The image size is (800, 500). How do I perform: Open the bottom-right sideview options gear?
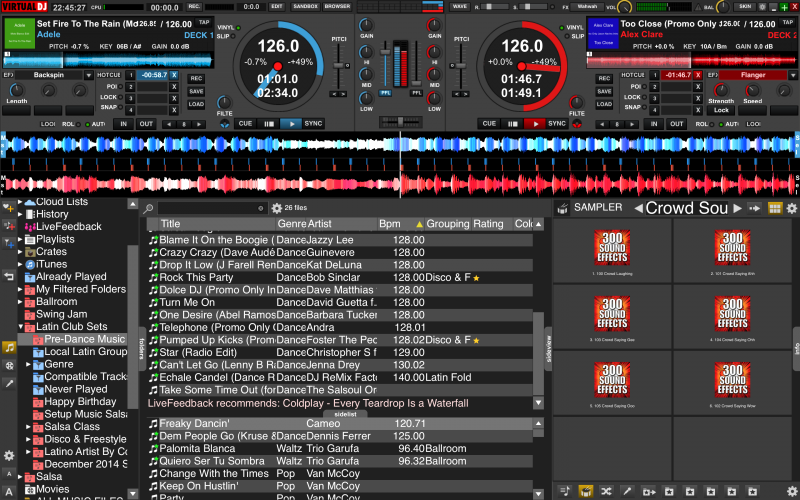(x=791, y=491)
